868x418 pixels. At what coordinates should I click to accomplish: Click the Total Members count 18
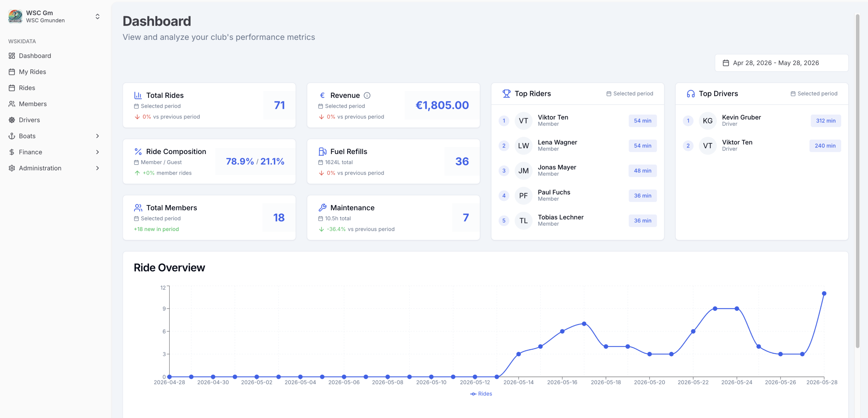pyautogui.click(x=279, y=218)
